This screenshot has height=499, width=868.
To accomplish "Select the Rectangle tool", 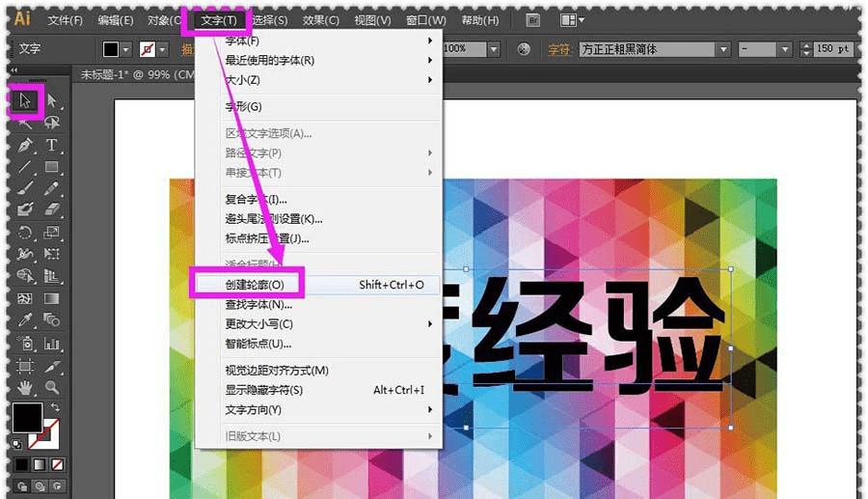I will 51,167.
